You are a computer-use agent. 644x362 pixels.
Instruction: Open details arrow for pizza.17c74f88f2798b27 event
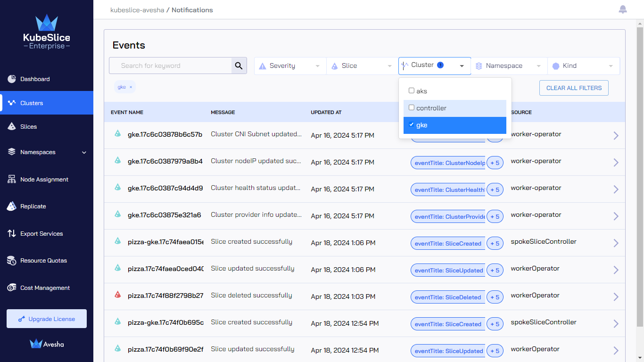616,296
